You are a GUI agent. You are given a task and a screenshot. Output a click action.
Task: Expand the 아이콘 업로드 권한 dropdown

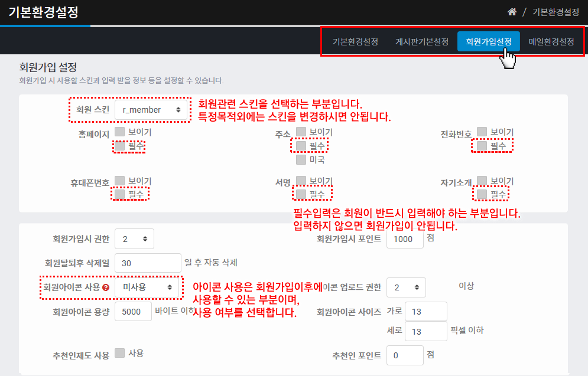pyautogui.click(x=406, y=287)
